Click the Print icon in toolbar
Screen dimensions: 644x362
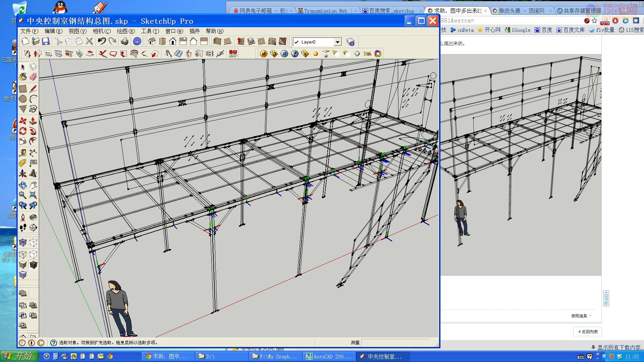[x=125, y=41]
